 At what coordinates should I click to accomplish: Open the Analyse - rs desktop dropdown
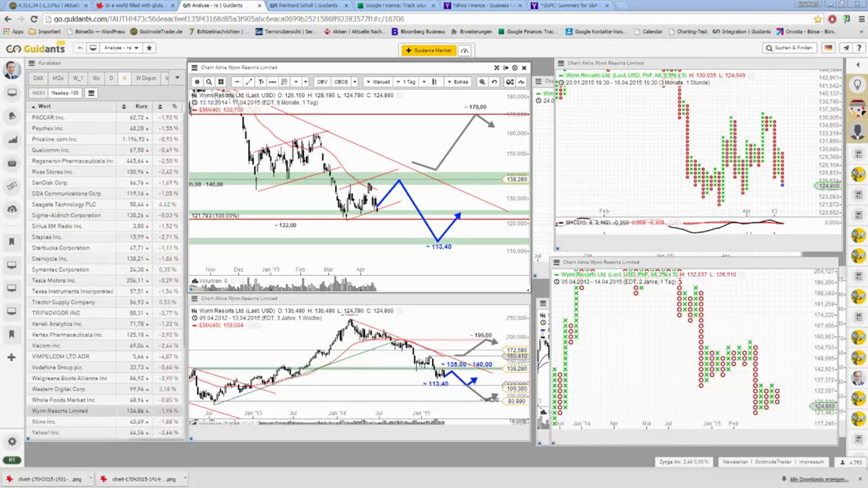(x=121, y=48)
